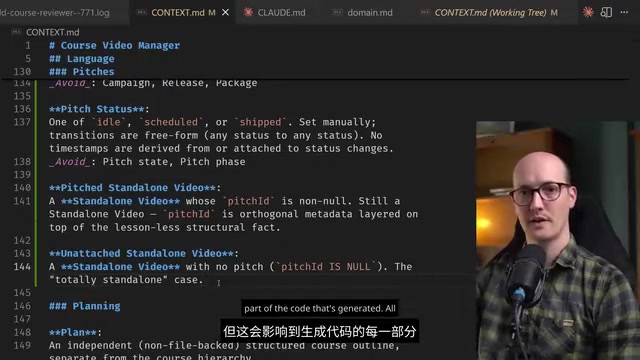This screenshot has width=640, height=360.
Task: Click the markdown icon on Working Tree tab
Action: tap(425, 12)
